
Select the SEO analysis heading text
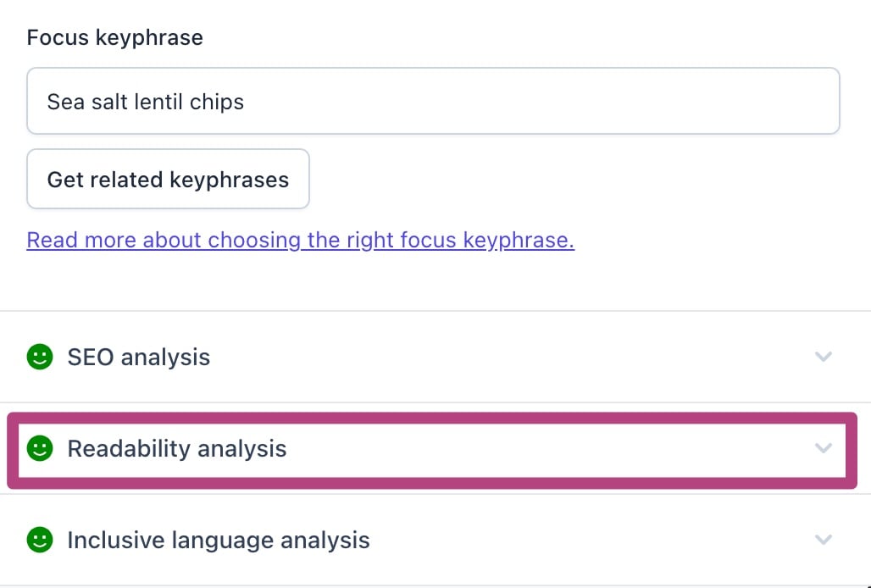click(x=139, y=357)
